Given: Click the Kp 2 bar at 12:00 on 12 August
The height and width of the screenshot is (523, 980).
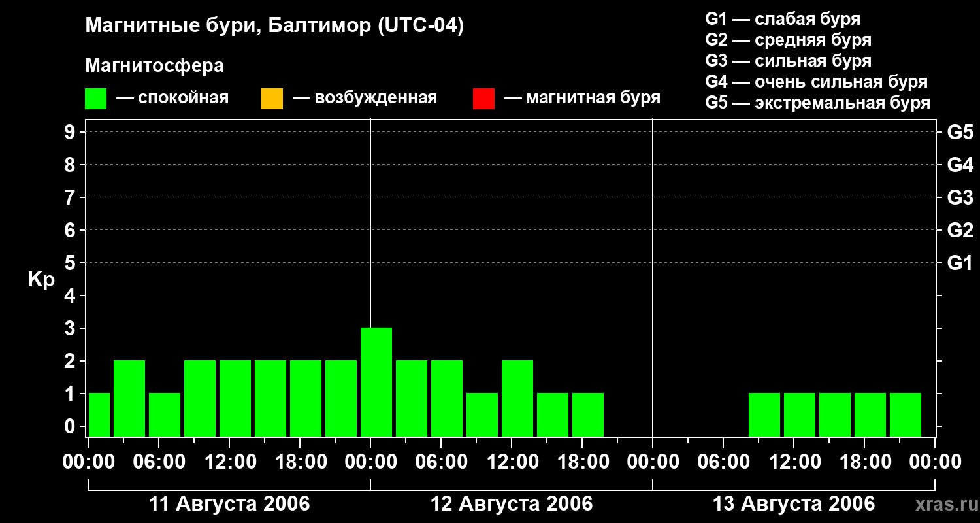Looking at the screenshot, I should [517, 398].
